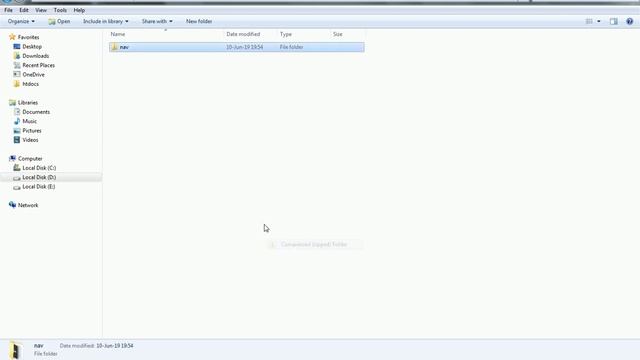Expand the Share with dropdown
The height and width of the screenshot is (360, 640).
point(157,21)
